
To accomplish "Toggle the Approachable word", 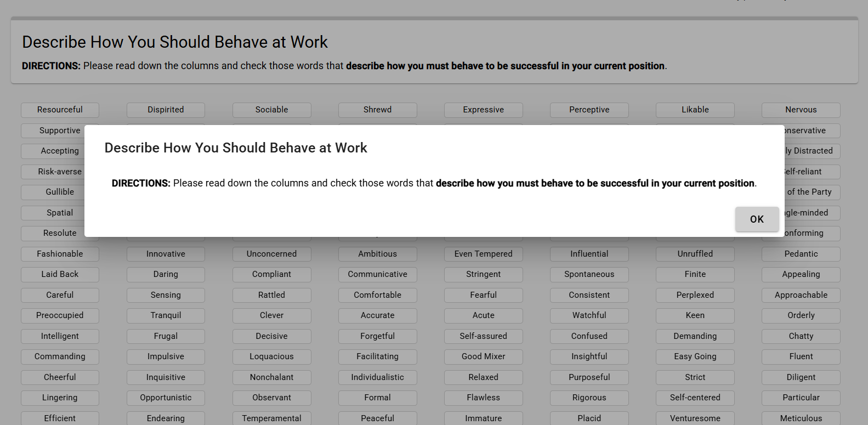I will click(801, 295).
